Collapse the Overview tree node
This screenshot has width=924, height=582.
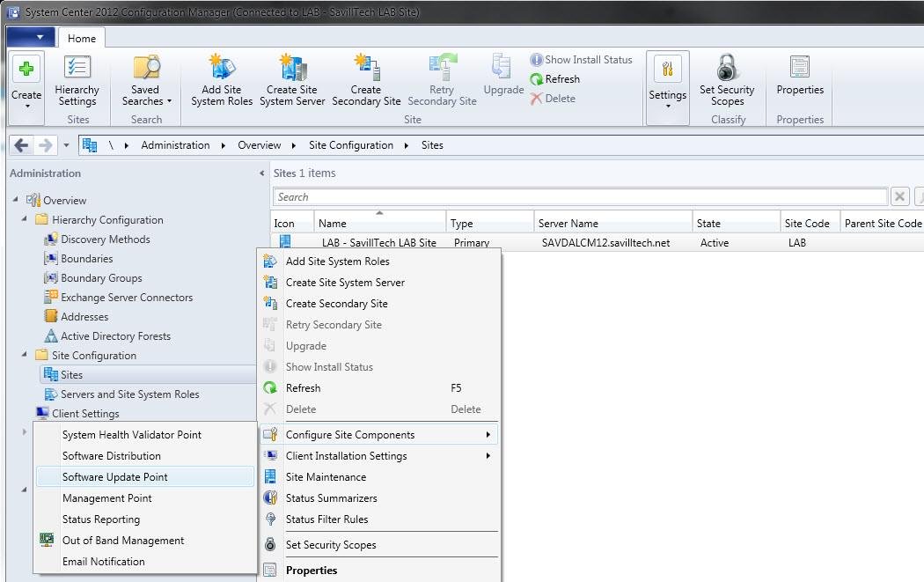coord(15,199)
